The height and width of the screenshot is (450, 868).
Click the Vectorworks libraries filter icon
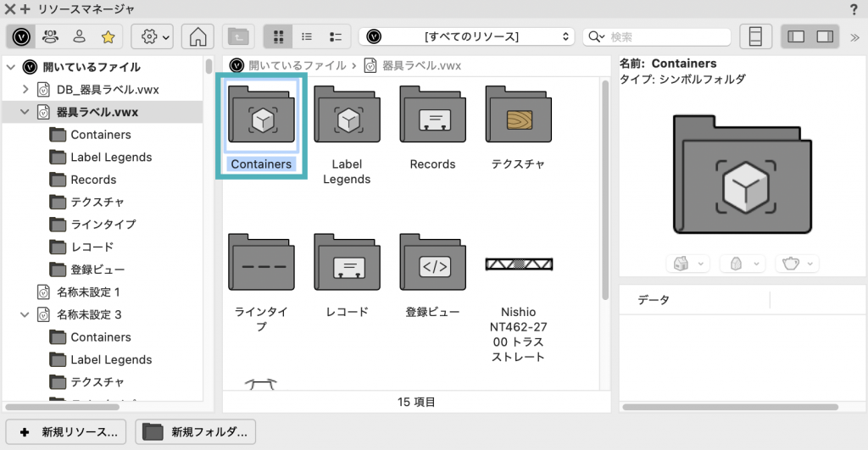coord(21,36)
